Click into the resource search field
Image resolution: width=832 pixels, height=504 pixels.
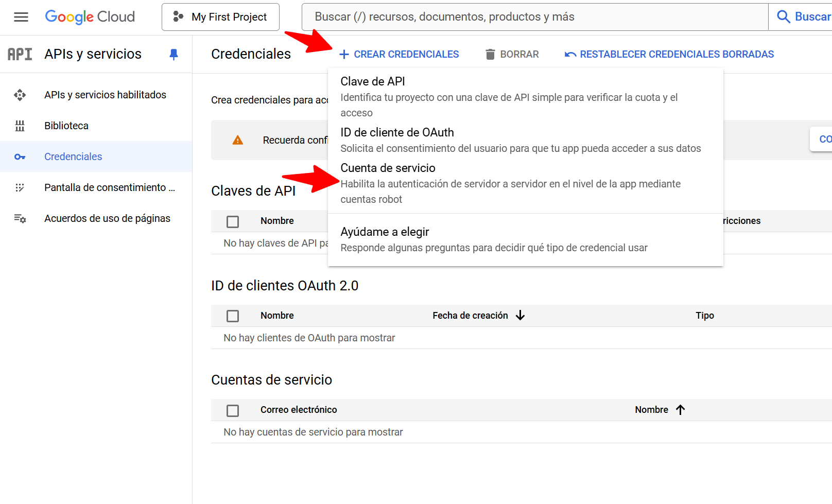click(535, 17)
